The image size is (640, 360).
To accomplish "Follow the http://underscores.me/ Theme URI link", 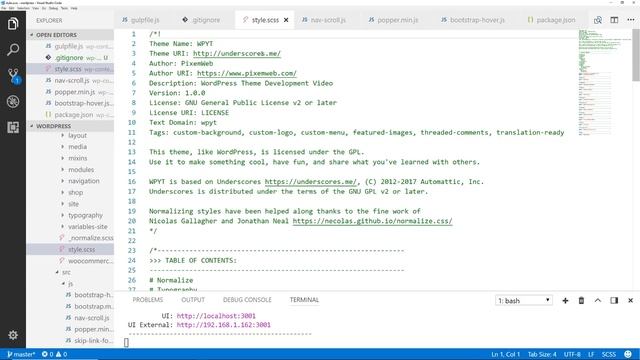I will click(x=237, y=53).
